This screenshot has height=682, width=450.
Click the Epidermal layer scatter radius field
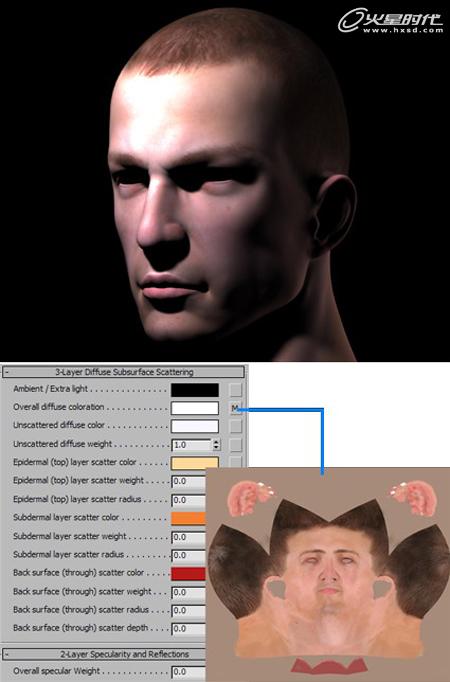click(189, 500)
